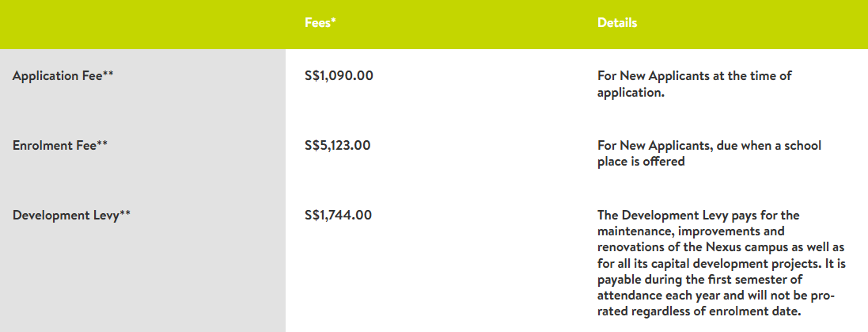Image resolution: width=868 pixels, height=332 pixels.
Task: Click the Application Fee details text
Action: (x=694, y=84)
